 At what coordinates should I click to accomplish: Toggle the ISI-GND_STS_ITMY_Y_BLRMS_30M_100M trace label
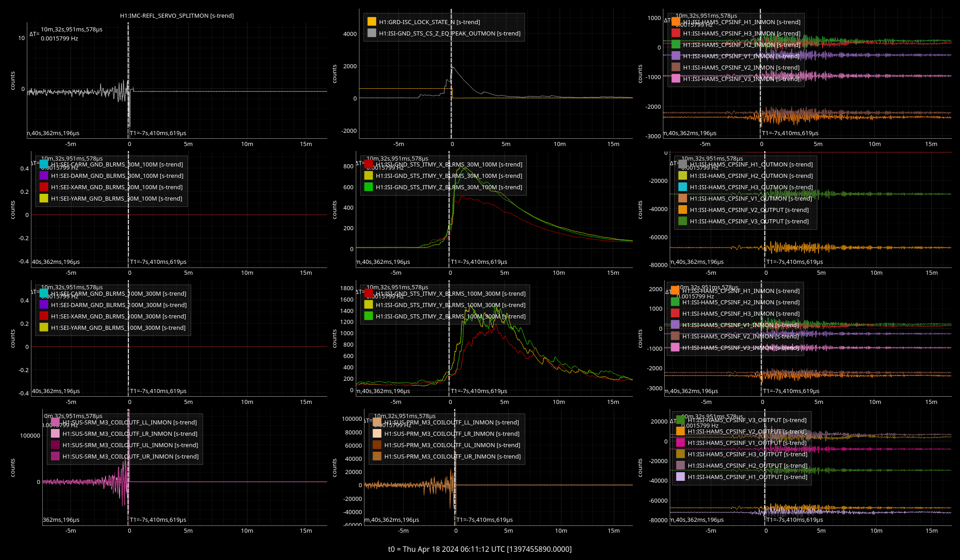pyautogui.click(x=449, y=176)
